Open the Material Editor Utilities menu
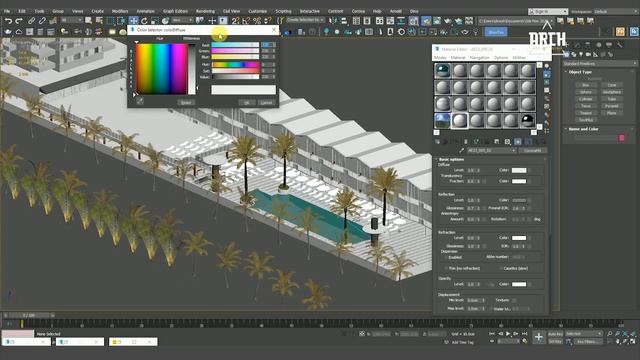The height and width of the screenshot is (360, 640). tap(519, 58)
